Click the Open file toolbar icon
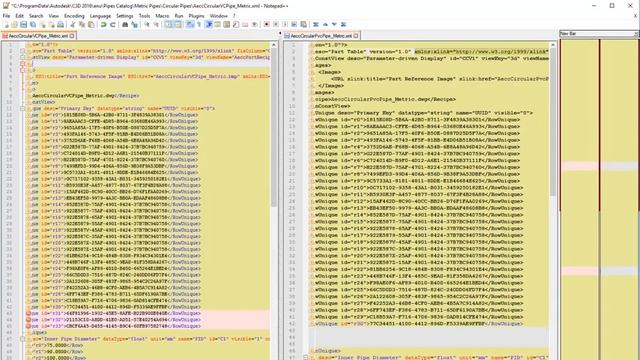This screenshot has height=360, width=640. click(14, 24)
